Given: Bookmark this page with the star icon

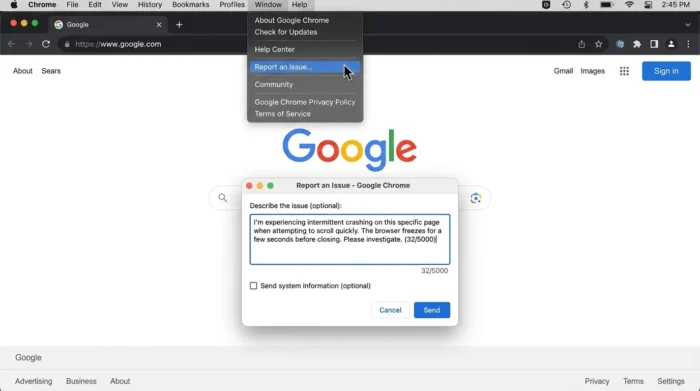Looking at the screenshot, I should coord(599,44).
